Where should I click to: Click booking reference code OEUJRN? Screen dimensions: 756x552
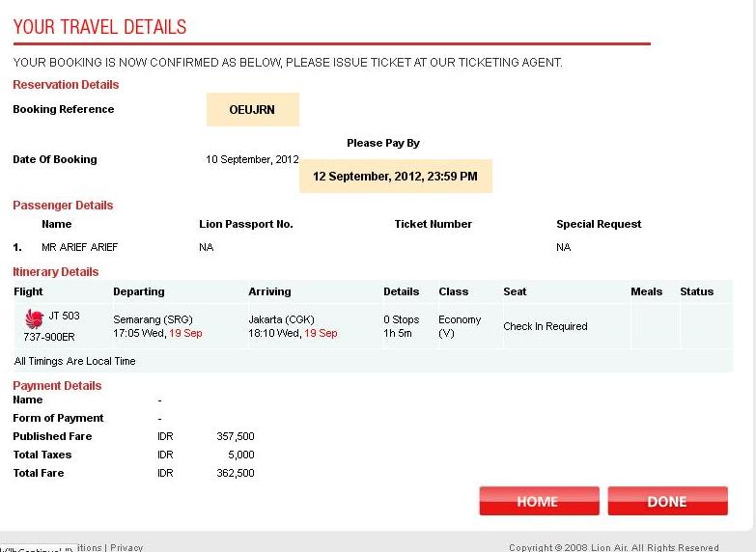pos(252,110)
